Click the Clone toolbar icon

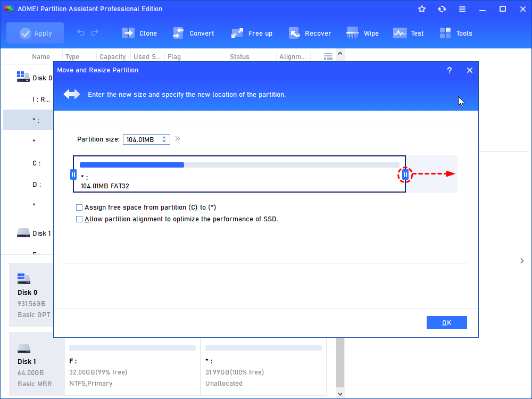pyautogui.click(x=128, y=33)
